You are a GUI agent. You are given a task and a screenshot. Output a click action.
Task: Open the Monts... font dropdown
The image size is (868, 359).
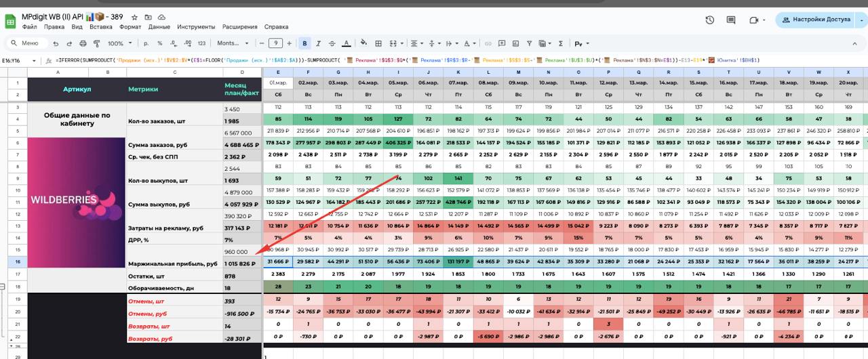[x=233, y=43]
